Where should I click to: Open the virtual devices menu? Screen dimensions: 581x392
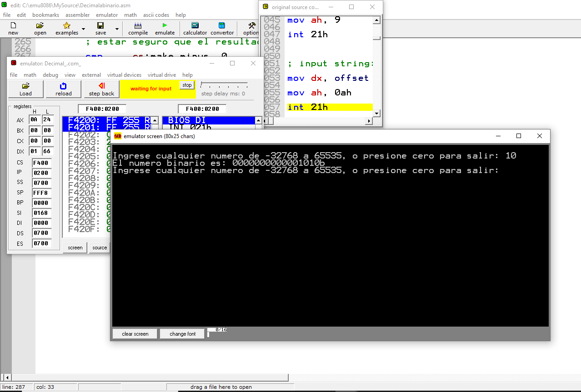124,75
